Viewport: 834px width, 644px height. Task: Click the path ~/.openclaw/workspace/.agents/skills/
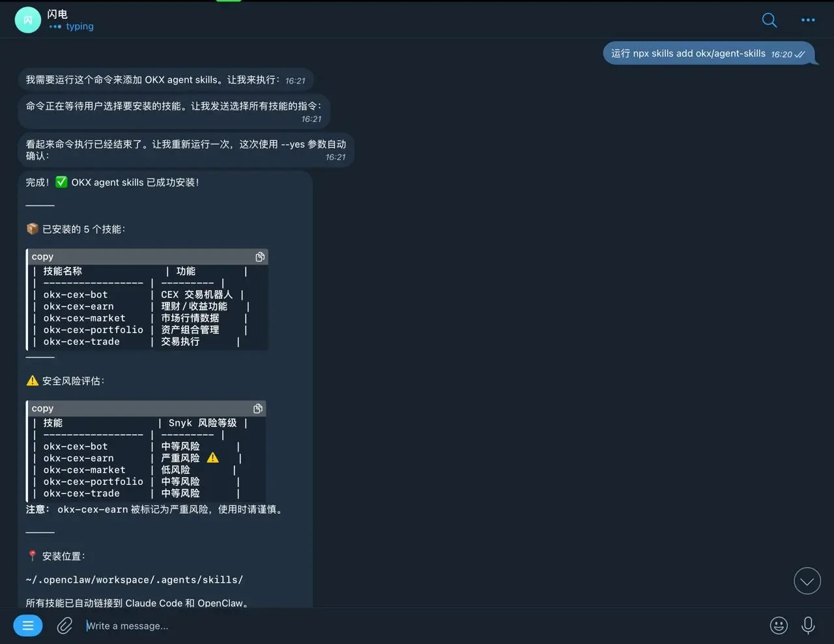click(x=134, y=579)
